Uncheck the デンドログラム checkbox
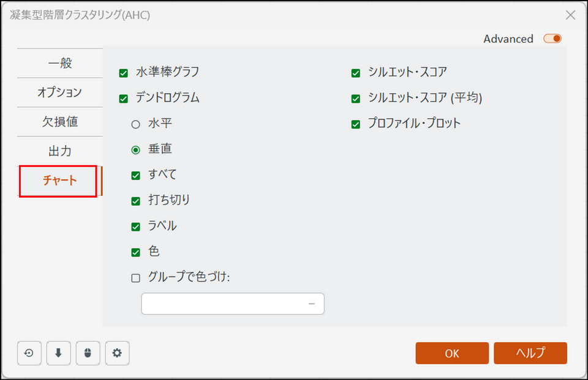The image size is (588, 380). [123, 99]
